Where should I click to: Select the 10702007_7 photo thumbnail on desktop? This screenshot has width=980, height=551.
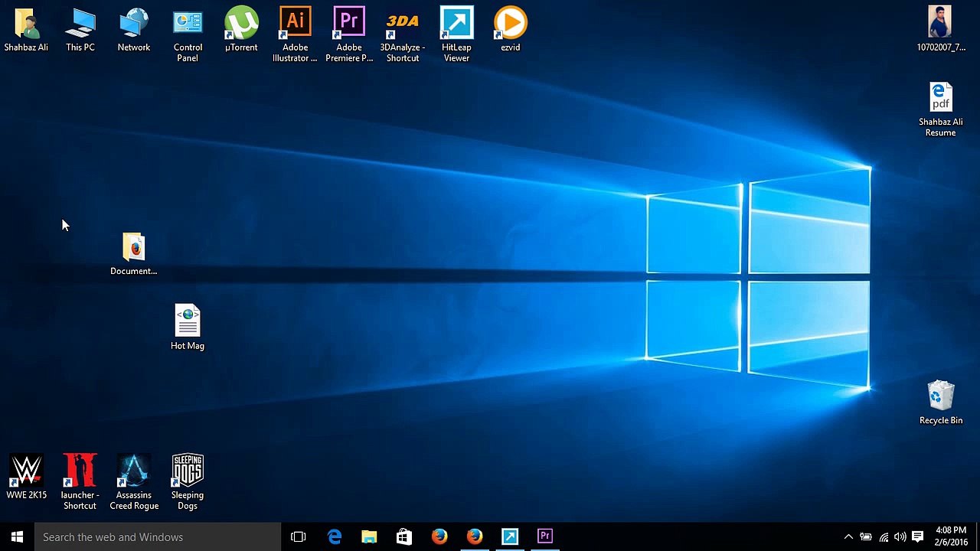[x=940, y=30]
